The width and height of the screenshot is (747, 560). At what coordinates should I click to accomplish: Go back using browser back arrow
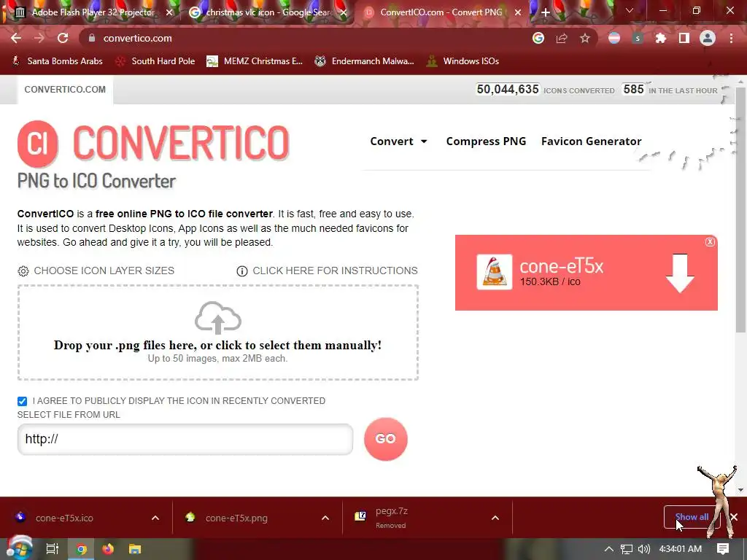point(16,38)
